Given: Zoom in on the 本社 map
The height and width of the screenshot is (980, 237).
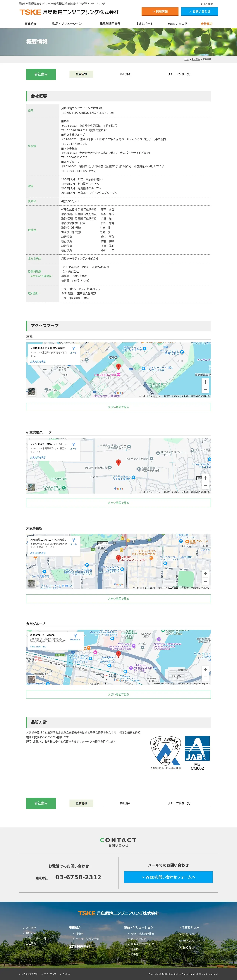Looking at the screenshot, I should pos(205,382).
